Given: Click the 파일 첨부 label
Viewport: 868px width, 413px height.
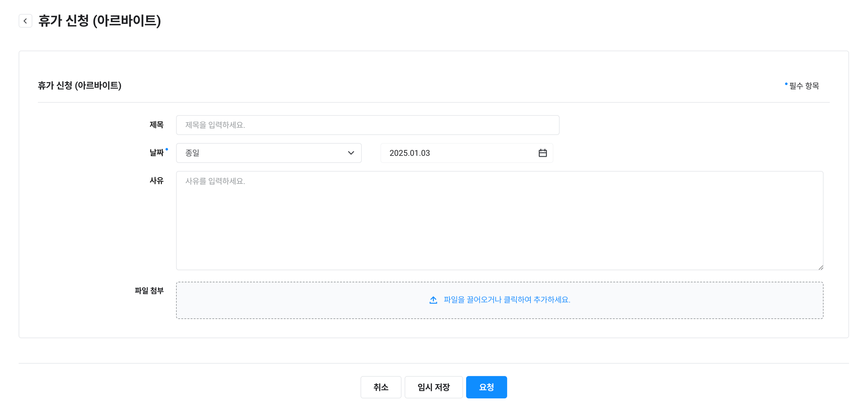Looking at the screenshot, I should [x=149, y=290].
